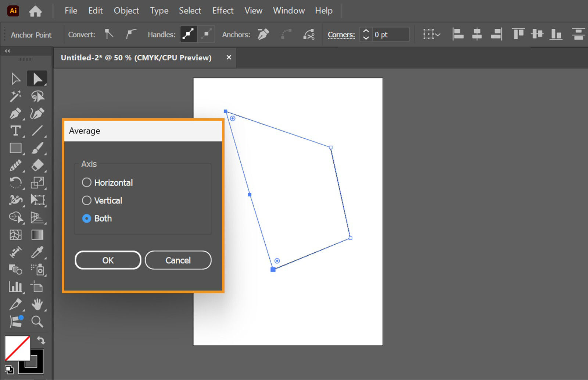Select the Rectangle tool
588x380 pixels.
tap(16, 148)
